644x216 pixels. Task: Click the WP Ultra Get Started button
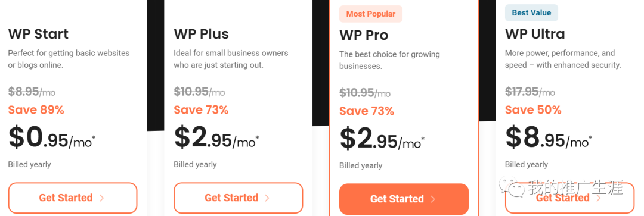569,198
